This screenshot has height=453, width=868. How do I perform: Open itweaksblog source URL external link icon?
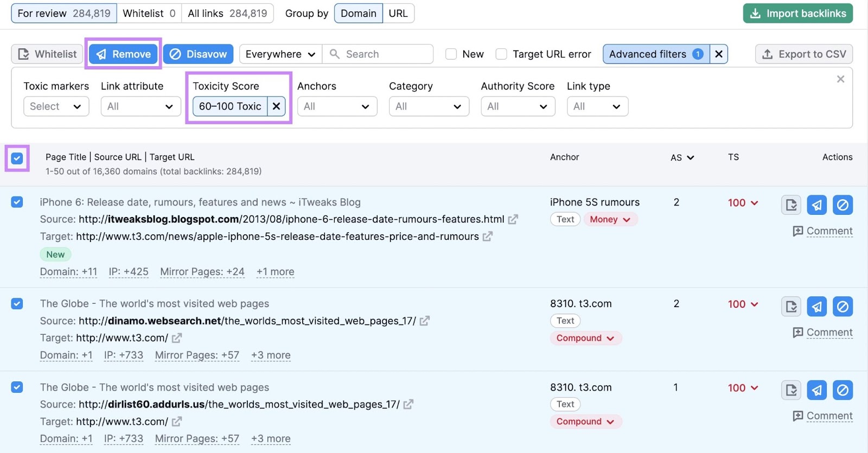513,219
